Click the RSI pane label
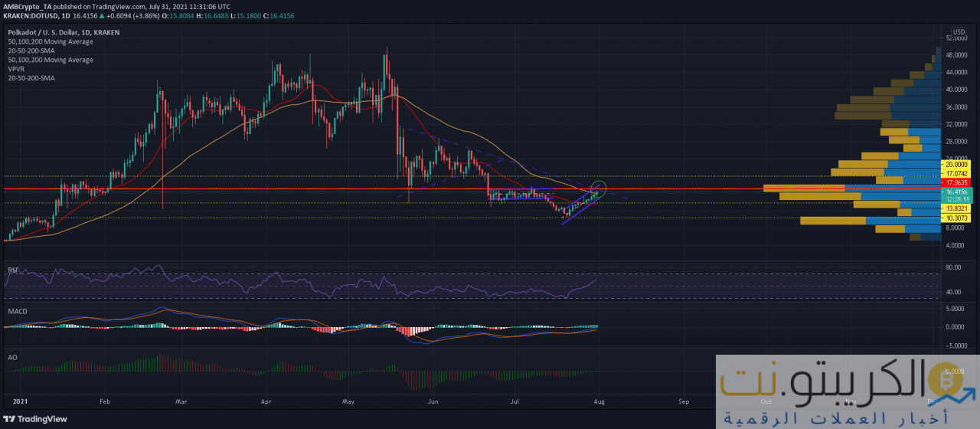This screenshot has width=980, height=429. coord(12,270)
